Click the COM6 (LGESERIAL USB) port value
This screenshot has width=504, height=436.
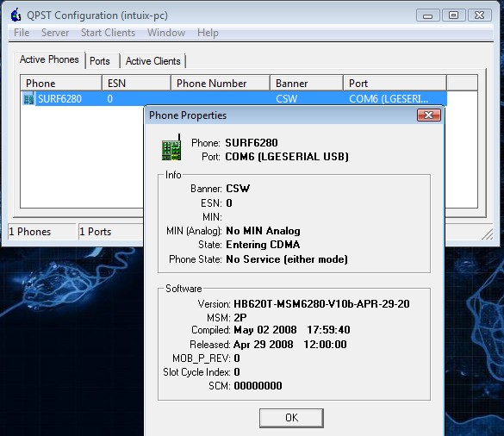(x=287, y=157)
